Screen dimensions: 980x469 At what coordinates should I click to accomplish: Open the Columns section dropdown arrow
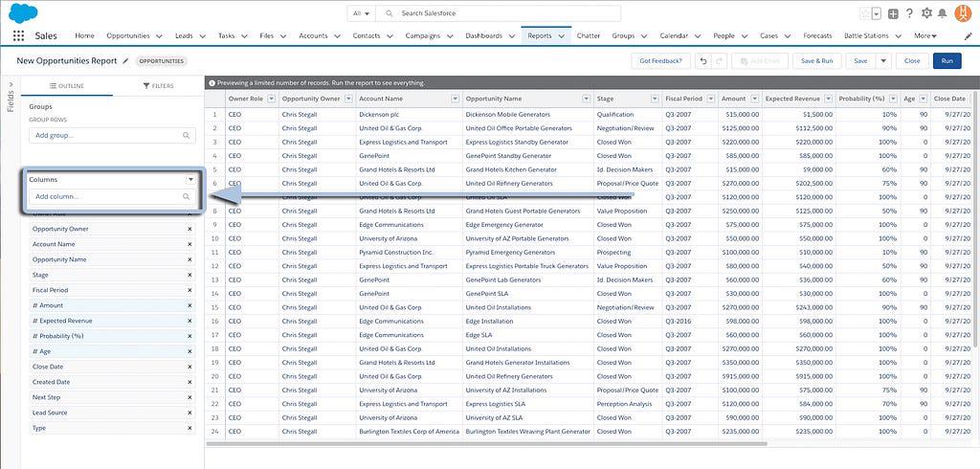[x=190, y=179]
